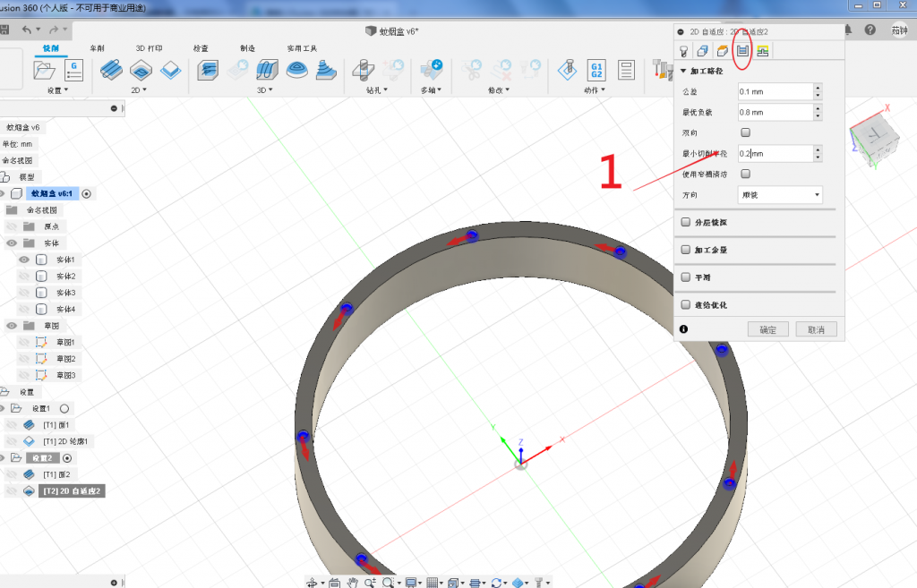Collapse the 加工路径 section
The height and width of the screenshot is (588, 917).
(x=683, y=71)
